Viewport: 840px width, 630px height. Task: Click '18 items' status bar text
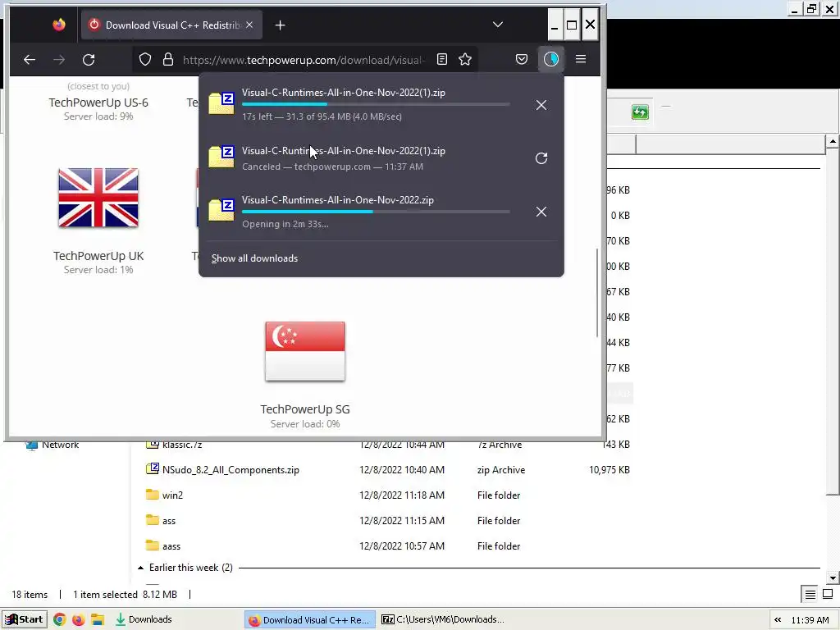(x=30, y=595)
